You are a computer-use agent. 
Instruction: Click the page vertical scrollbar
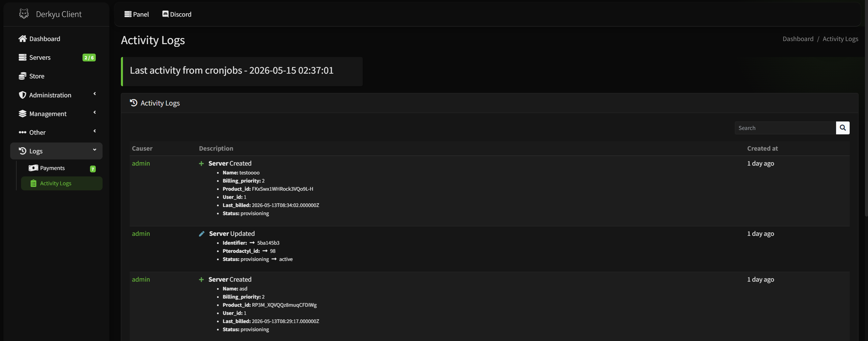[x=866, y=109]
